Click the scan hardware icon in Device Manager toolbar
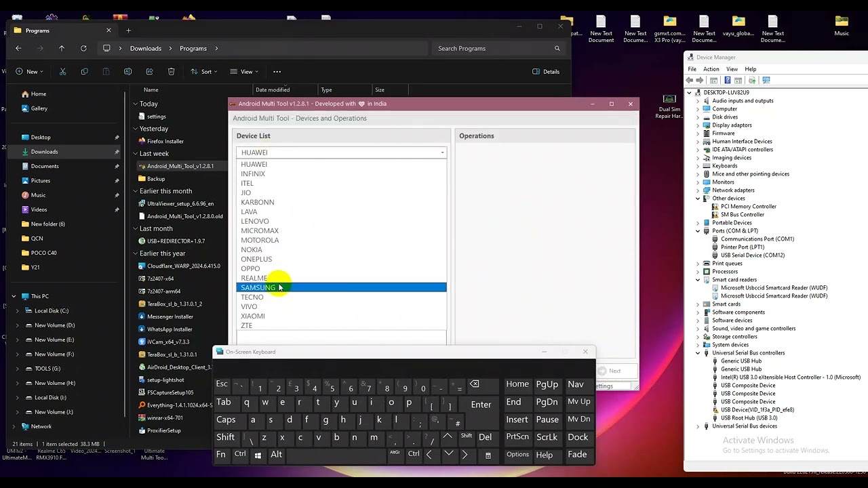 766,80
